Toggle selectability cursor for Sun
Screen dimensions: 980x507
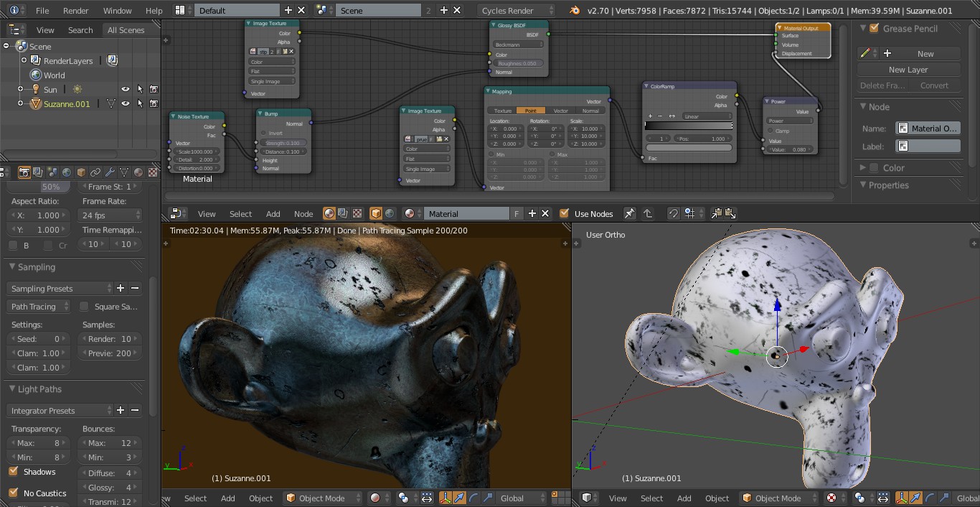coord(140,89)
